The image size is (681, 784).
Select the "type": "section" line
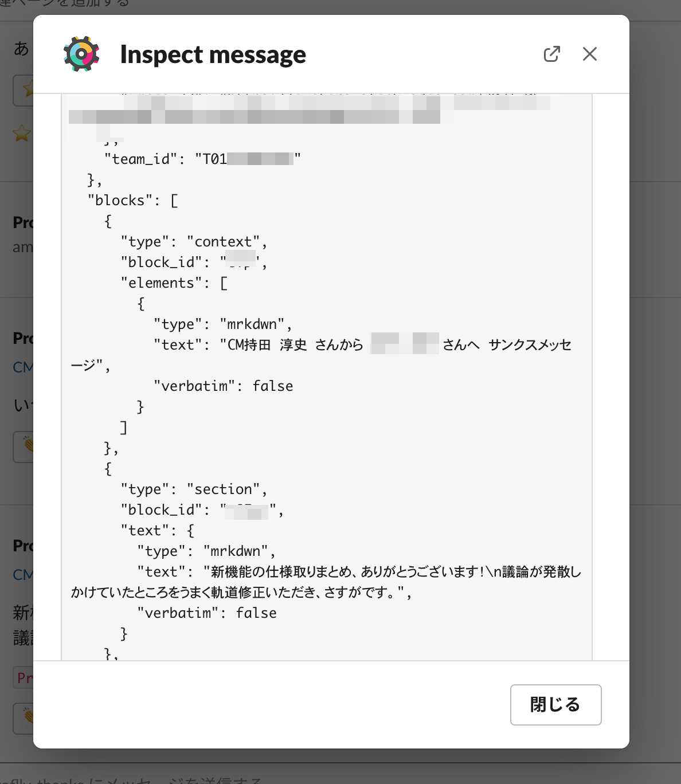coord(194,489)
